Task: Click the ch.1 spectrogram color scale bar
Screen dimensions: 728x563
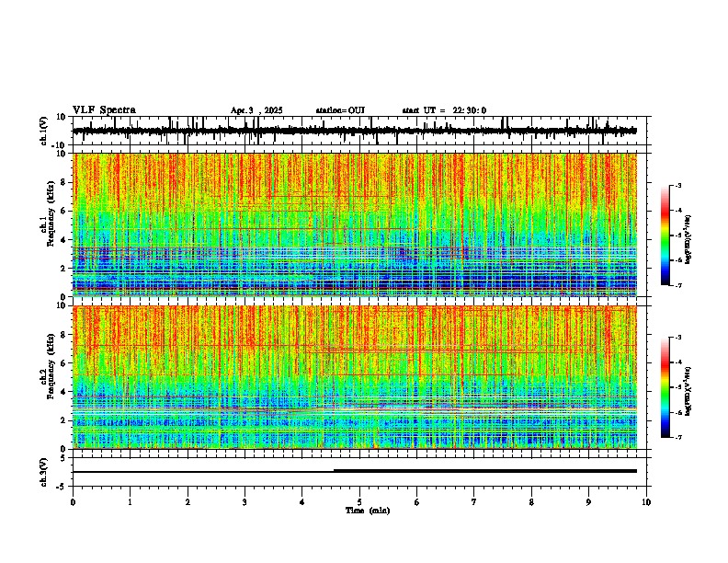Action: coord(665,236)
